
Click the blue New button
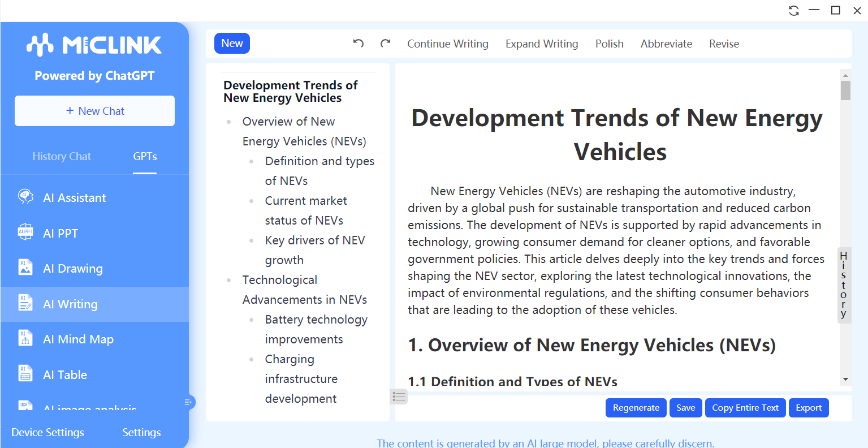tap(232, 44)
